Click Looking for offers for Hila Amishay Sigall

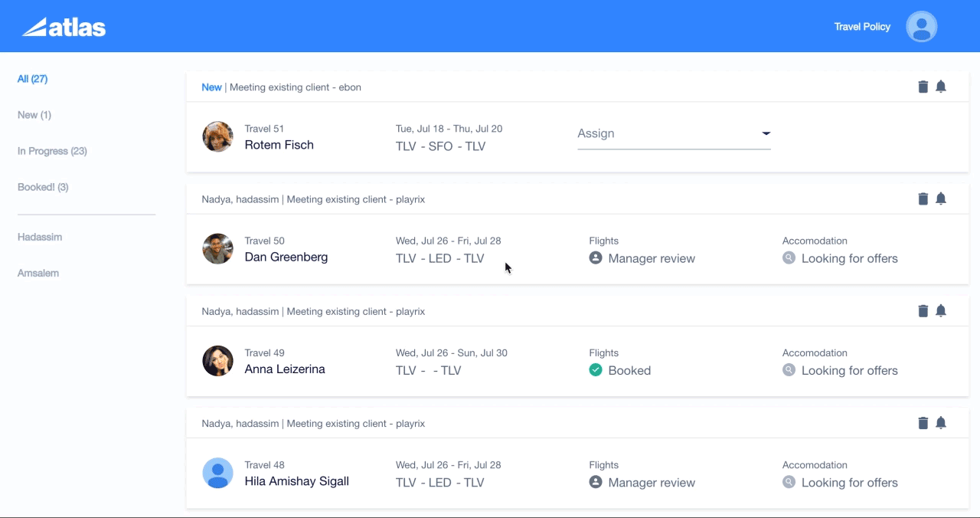pos(849,482)
